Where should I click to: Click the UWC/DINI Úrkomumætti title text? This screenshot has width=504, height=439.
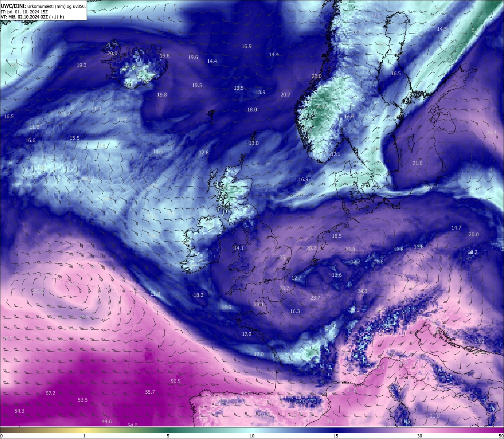pyautogui.click(x=43, y=6)
